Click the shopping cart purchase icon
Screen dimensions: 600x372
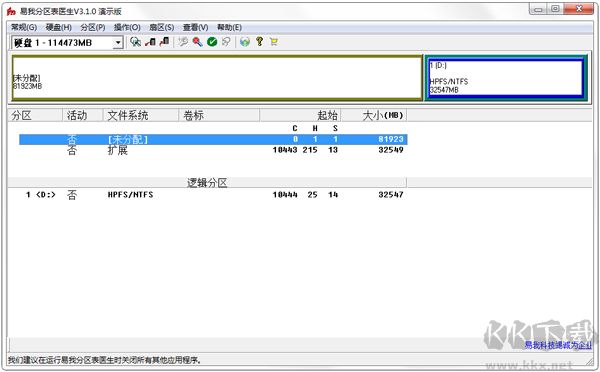point(274,42)
